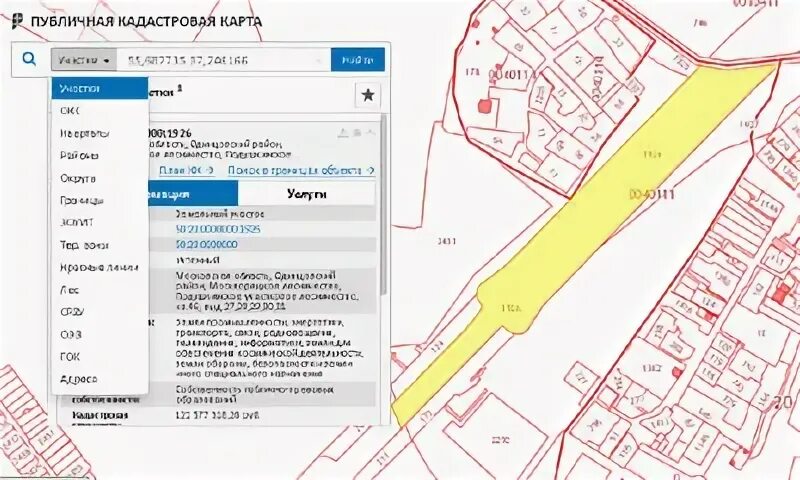The height and width of the screenshot is (480, 800).
Task: Select Районы in the dropdown list
Action: click(x=100, y=156)
